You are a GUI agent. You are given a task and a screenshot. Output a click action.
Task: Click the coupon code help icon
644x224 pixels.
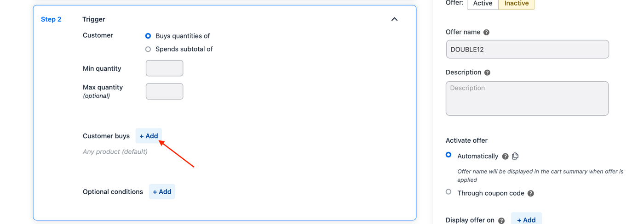pos(530,194)
